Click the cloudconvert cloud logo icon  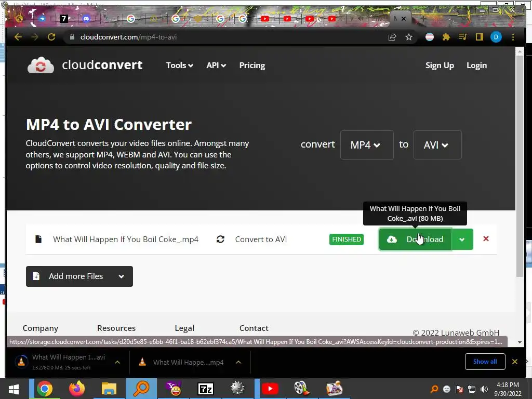pyautogui.click(x=41, y=65)
